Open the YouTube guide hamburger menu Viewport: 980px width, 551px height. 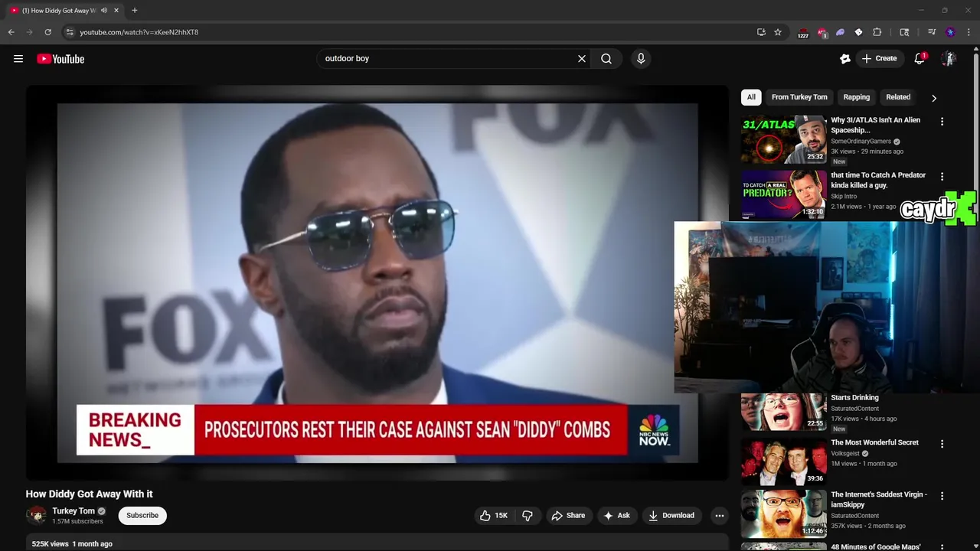(18, 59)
